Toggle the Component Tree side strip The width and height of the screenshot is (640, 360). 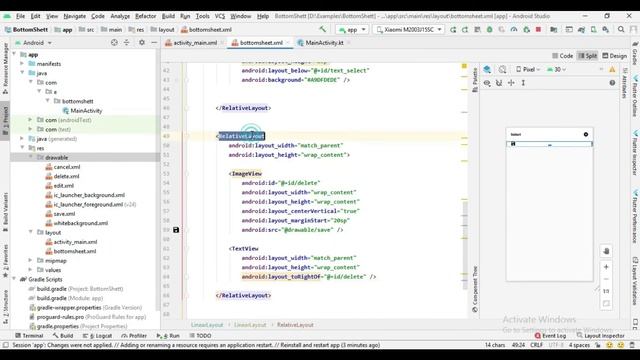coord(475,289)
